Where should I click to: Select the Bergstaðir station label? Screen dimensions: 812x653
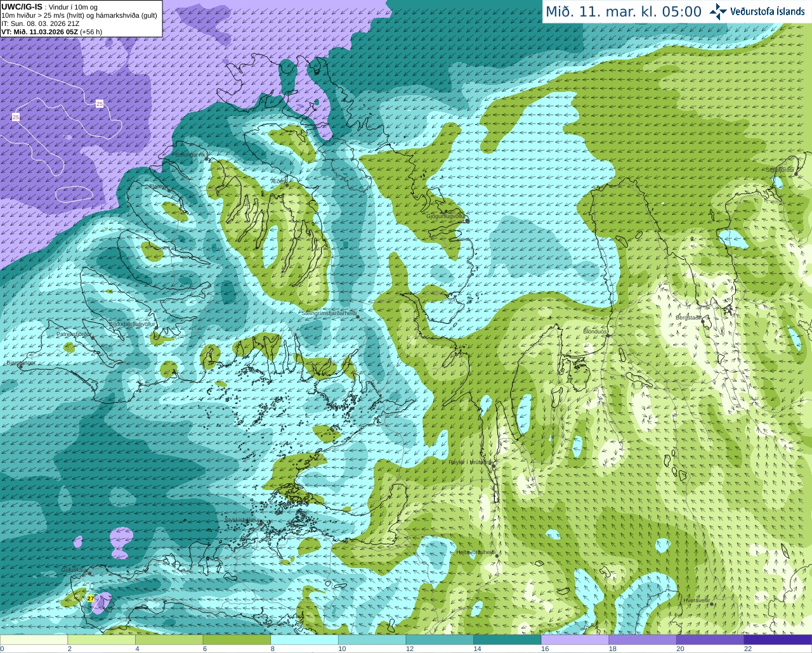click(689, 318)
